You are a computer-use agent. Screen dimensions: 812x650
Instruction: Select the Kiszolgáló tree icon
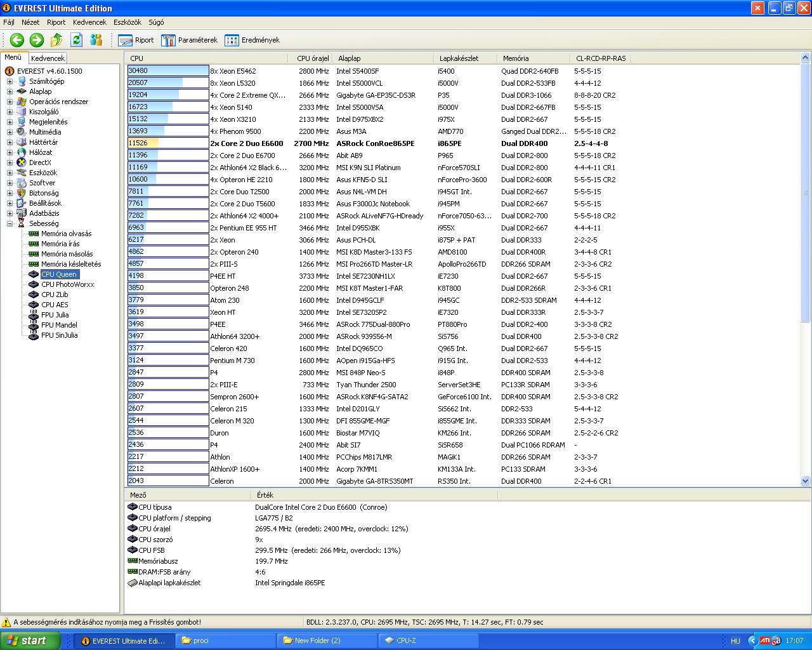[22, 112]
